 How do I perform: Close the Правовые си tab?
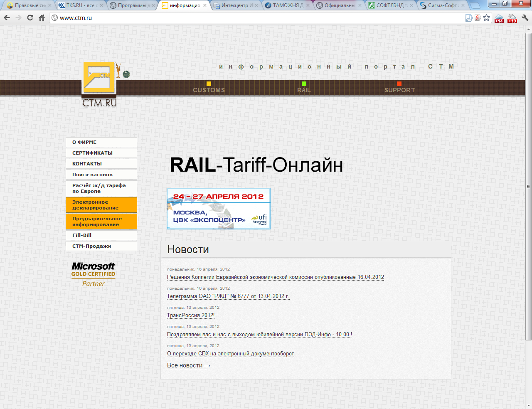point(50,5)
